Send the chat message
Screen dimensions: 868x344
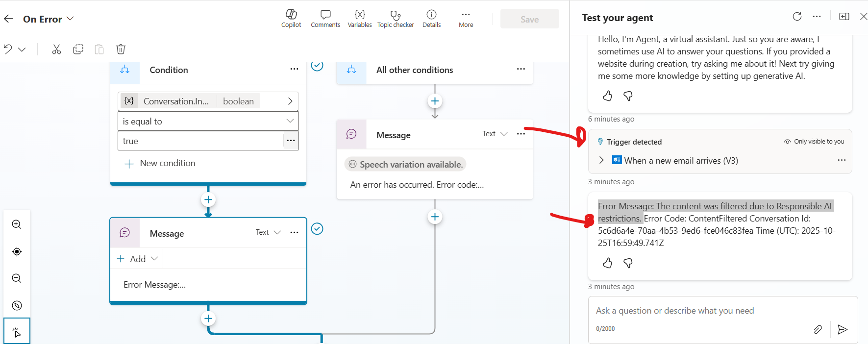(x=843, y=329)
